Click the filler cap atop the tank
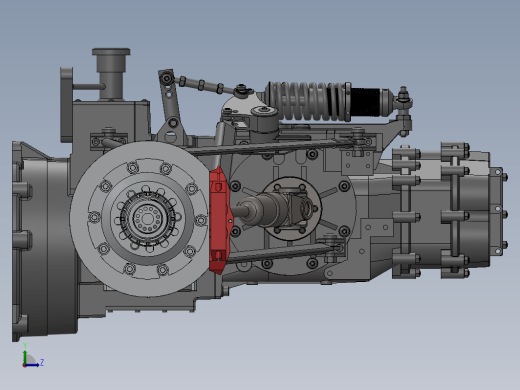 point(111,52)
